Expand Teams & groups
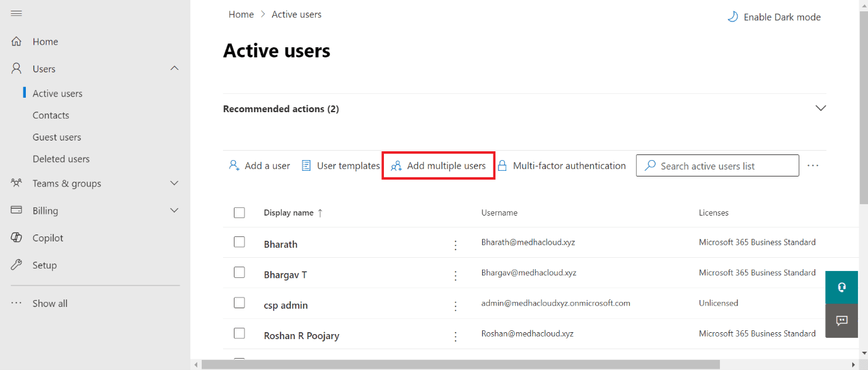Screen dimensions: 868x370 [174, 183]
